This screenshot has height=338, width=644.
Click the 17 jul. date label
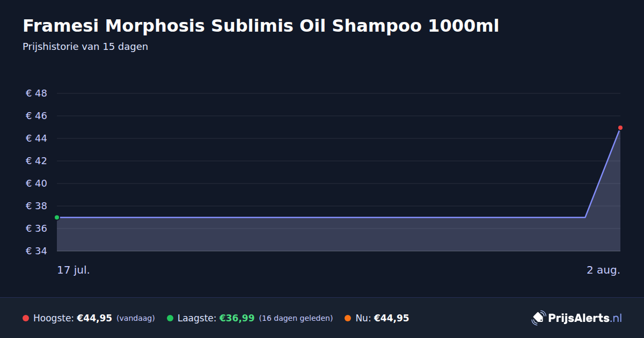(74, 270)
